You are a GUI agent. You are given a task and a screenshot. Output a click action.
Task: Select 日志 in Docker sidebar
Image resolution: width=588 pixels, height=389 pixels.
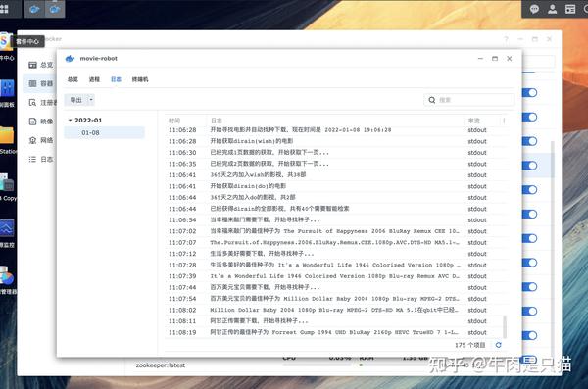(47, 159)
